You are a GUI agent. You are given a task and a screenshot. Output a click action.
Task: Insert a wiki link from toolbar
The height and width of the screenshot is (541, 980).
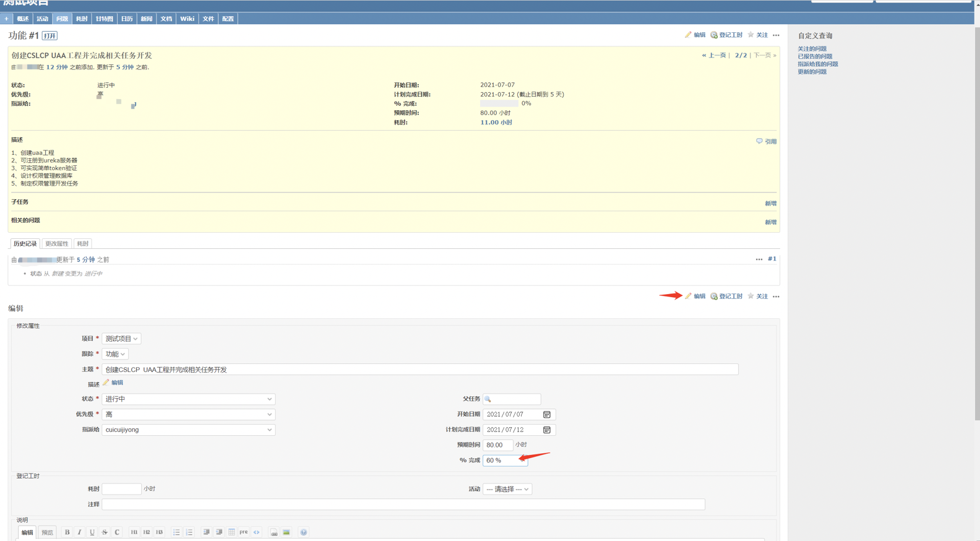tap(273, 532)
